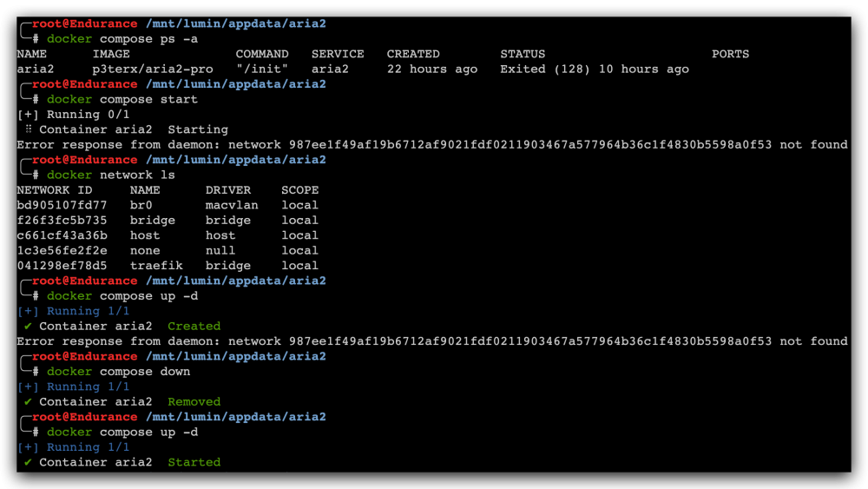Click the green 'Started' status word
The image size is (868, 489).
[194, 462]
